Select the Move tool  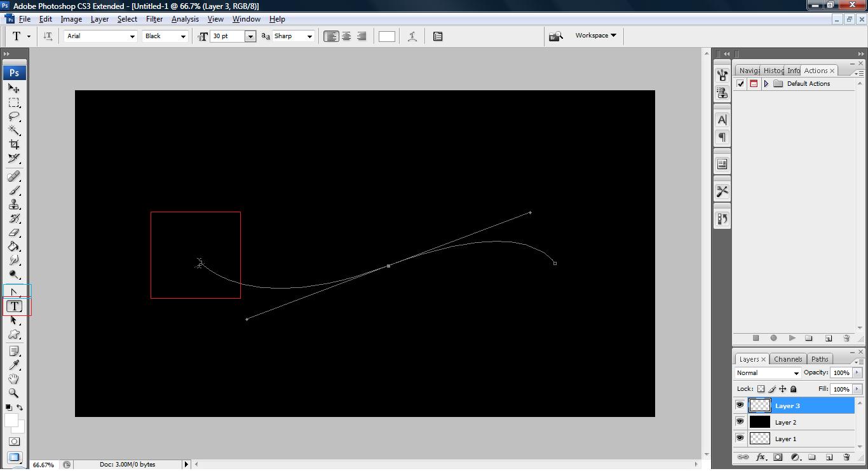(13, 88)
